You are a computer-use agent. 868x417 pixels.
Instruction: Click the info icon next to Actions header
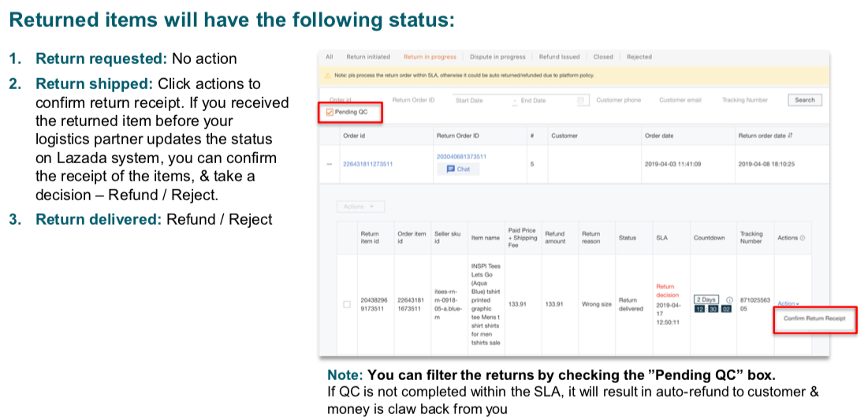point(803,237)
